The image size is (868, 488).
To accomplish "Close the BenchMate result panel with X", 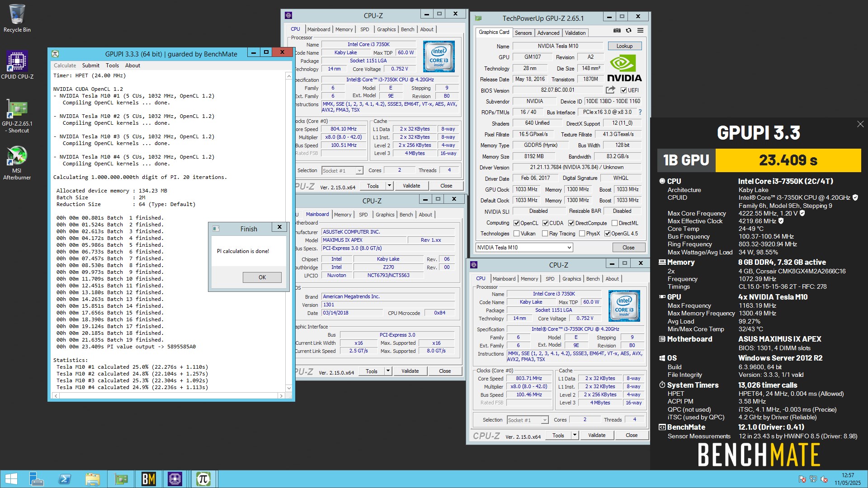I will pyautogui.click(x=860, y=124).
